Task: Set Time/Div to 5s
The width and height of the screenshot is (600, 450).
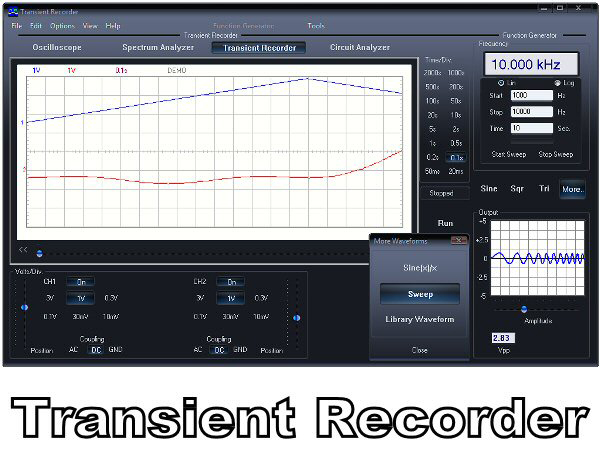Action: coord(432,129)
